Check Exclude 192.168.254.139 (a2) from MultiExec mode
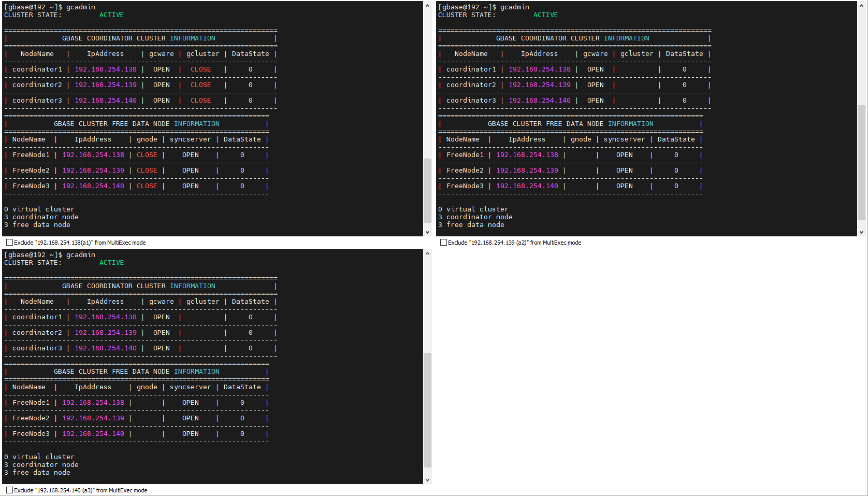 (x=443, y=243)
